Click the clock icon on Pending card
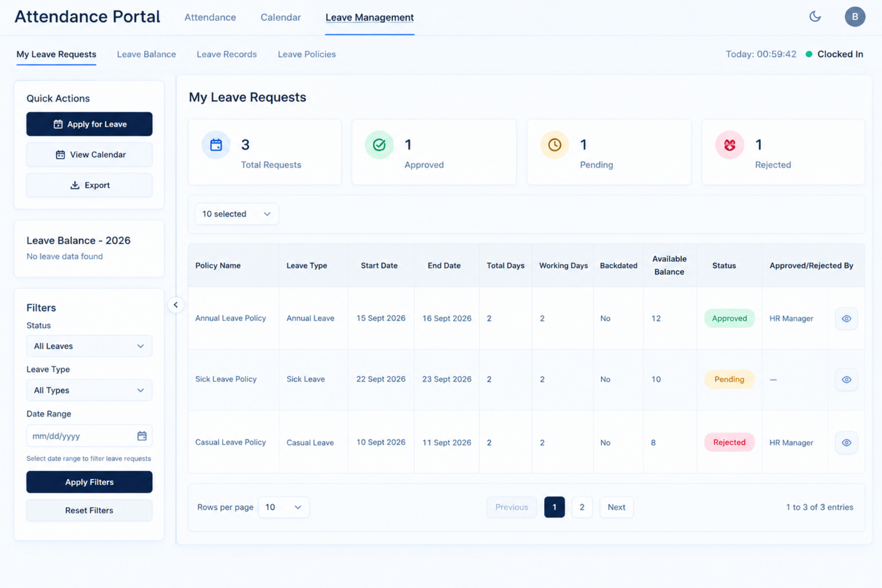Screen dimensions: 882x588 pos(554,145)
